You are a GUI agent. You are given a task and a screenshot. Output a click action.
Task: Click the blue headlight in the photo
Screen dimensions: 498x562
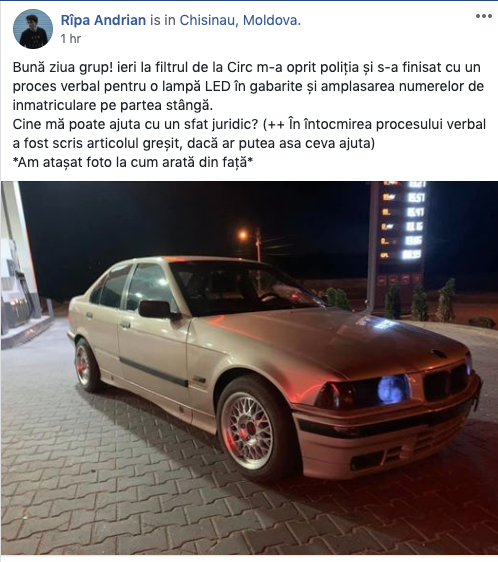click(393, 389)
